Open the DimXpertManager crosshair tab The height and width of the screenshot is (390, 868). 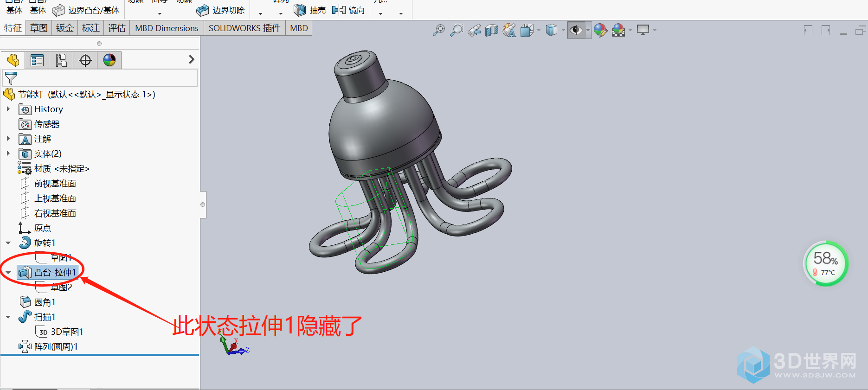tap(85, 60)
